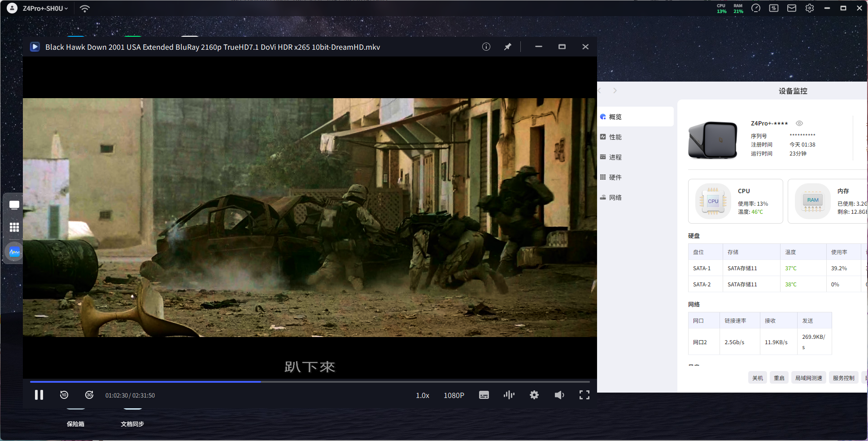Mute the player volume
Screen dimensions: 868x441
[559, 395]
